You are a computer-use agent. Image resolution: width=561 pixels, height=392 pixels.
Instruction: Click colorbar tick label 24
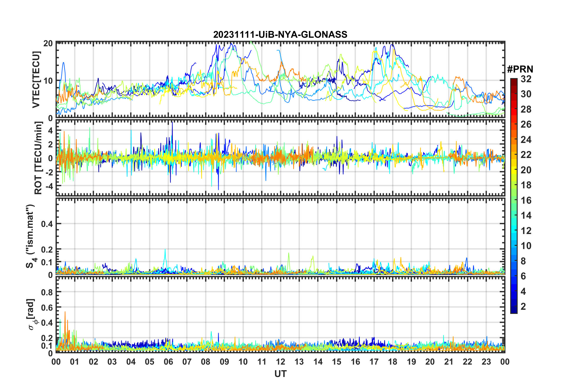tap(526, 139)
